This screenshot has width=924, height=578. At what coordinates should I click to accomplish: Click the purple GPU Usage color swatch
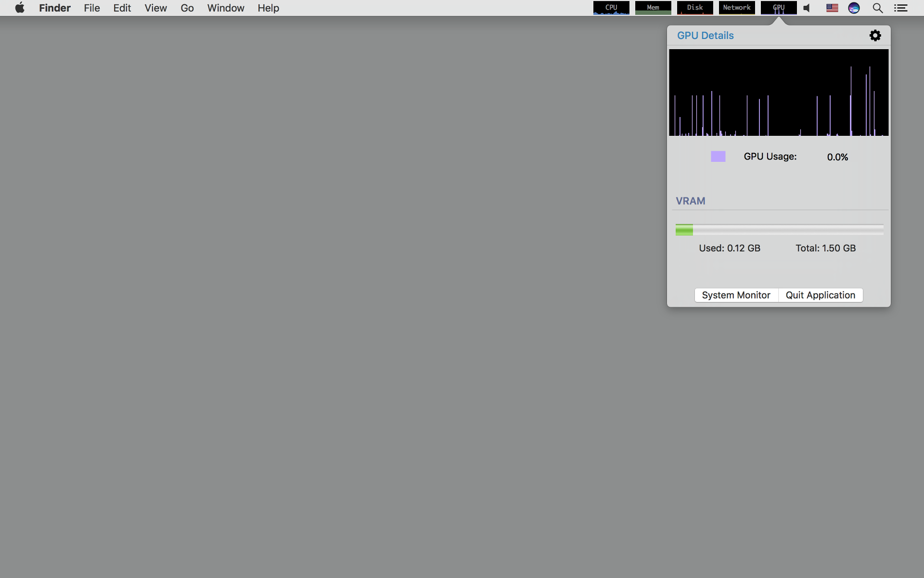(x=718, y=157)
